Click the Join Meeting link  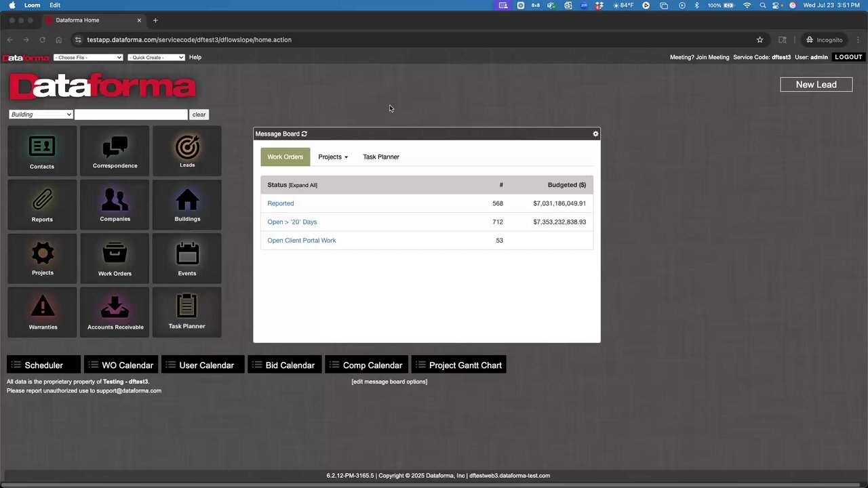[714, 58]
